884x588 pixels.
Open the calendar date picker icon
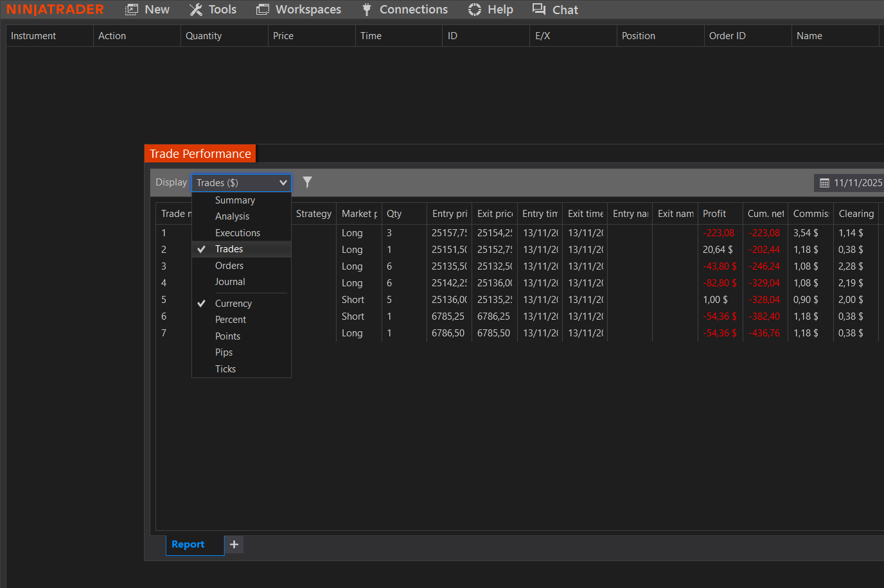click(x=826, y=182)
